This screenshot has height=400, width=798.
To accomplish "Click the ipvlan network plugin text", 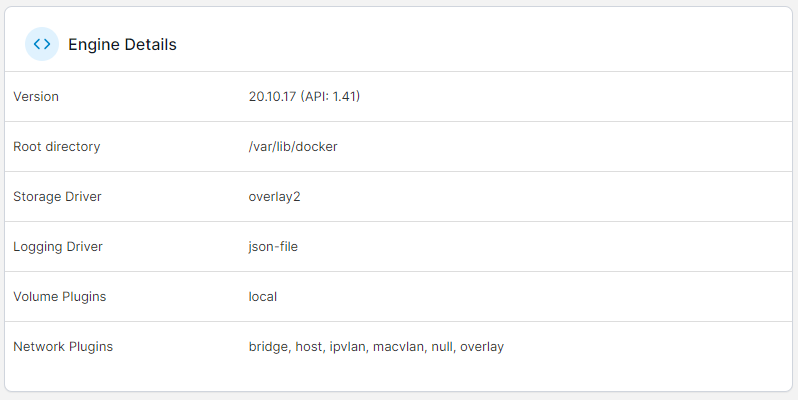I will 349,347.
